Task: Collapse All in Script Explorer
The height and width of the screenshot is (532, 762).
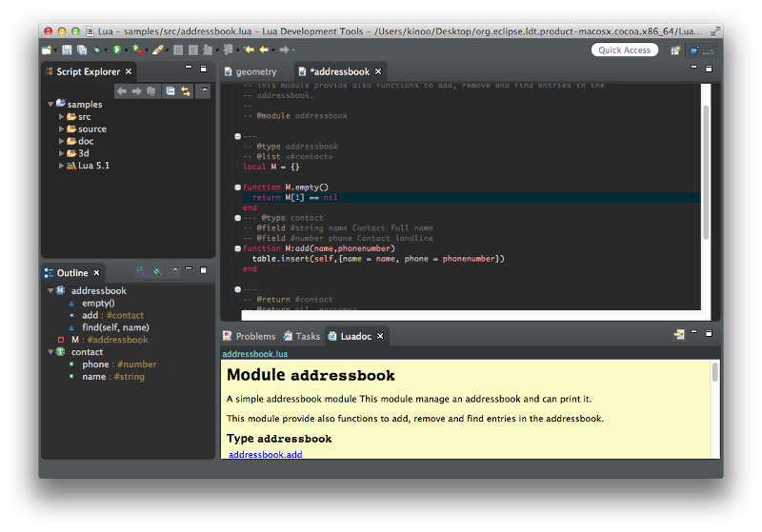Action: tap(170, 91)
